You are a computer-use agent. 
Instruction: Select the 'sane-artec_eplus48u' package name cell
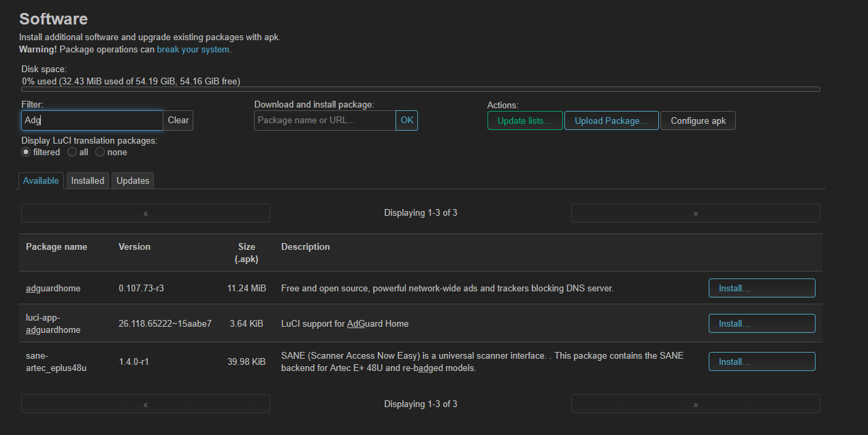pyautogui.click(x=57, y=361)
